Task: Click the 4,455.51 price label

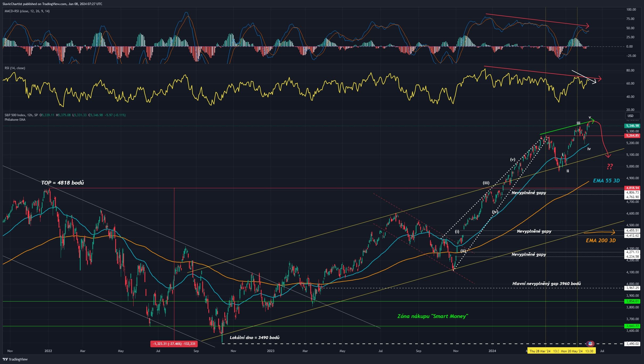Action: point(632,231)
